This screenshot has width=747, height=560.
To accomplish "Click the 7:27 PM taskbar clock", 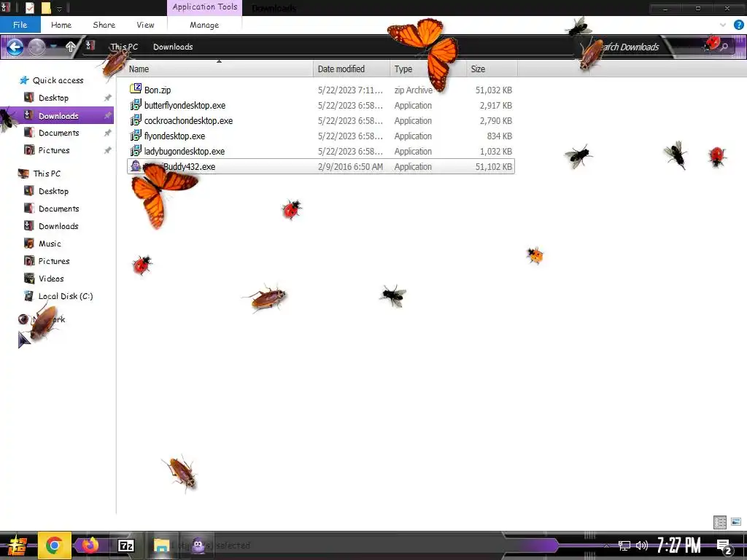I will click(678, 545).
